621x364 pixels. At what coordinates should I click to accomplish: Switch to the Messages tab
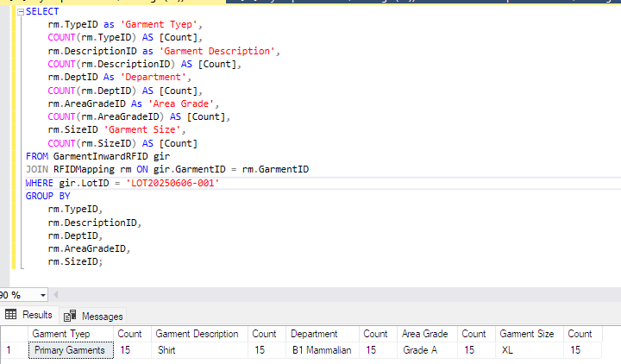click(93, 316)
